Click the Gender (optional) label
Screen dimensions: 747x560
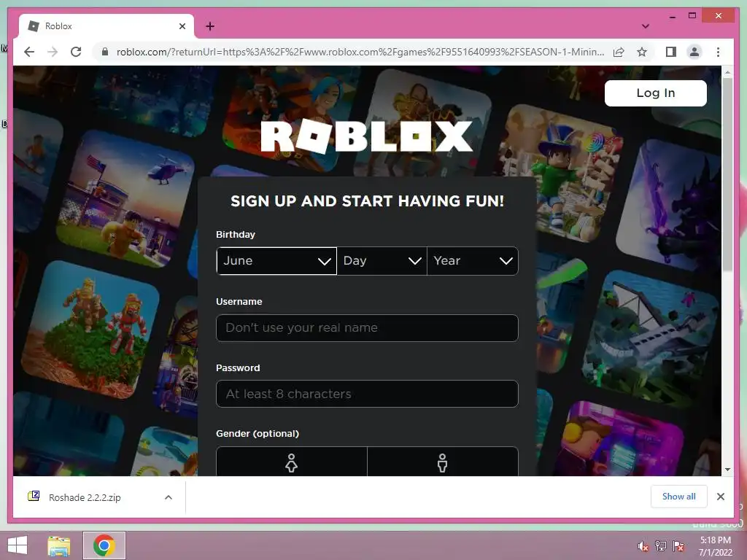click(x=258, y=433)
